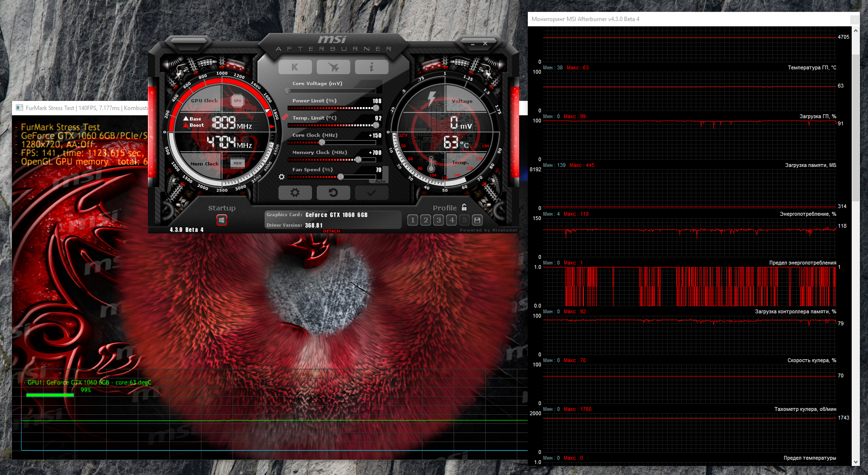The image size is (868, 475).
Task: Select profile slot 3
Action: 438,220
